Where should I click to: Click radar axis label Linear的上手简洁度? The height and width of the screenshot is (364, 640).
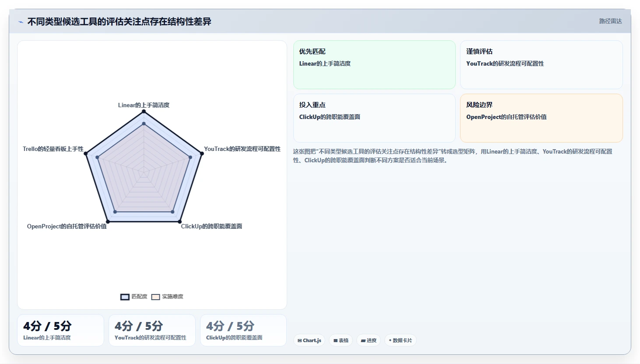(x=144, y=105)
